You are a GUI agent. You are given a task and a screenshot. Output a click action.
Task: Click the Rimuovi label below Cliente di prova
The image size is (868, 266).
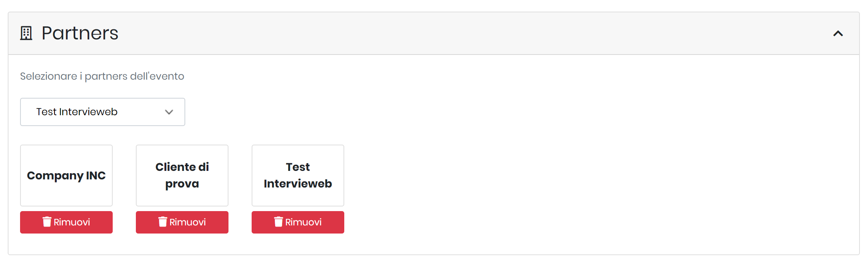(188, 222)
